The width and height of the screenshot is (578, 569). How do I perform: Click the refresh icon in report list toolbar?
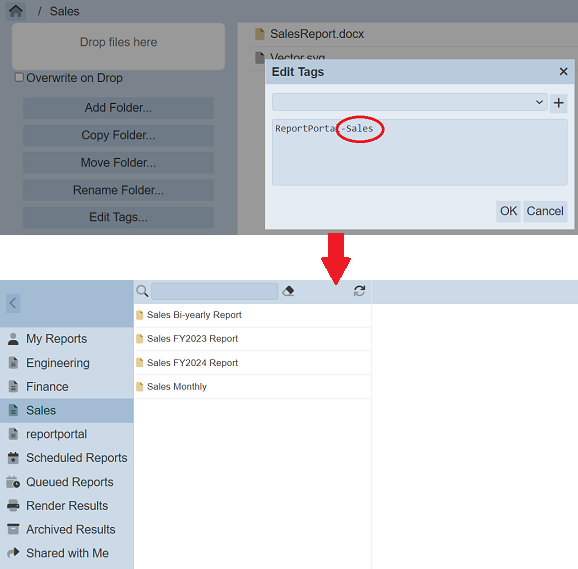[x=359, y=291]
